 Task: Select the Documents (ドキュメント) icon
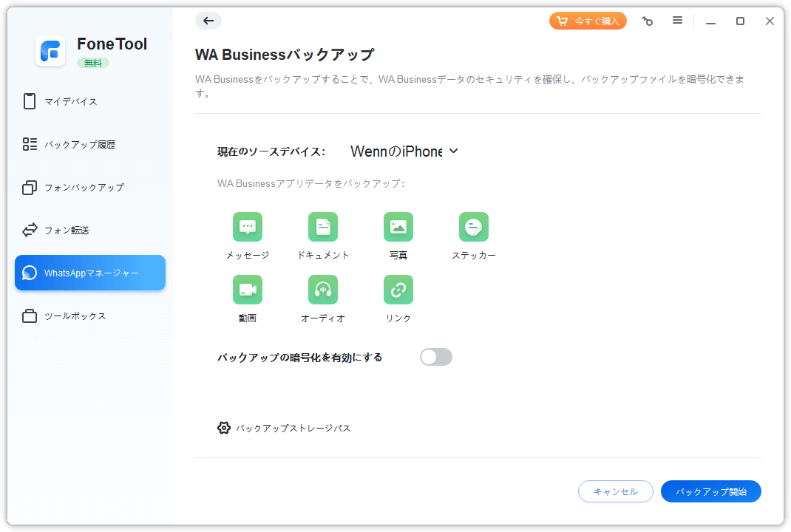pos(323,227)
